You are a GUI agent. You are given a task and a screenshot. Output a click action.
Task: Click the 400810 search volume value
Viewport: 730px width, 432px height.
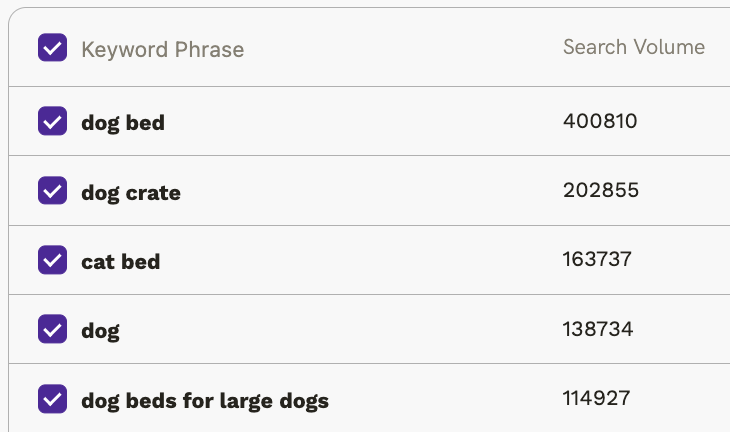pos(600,122)
